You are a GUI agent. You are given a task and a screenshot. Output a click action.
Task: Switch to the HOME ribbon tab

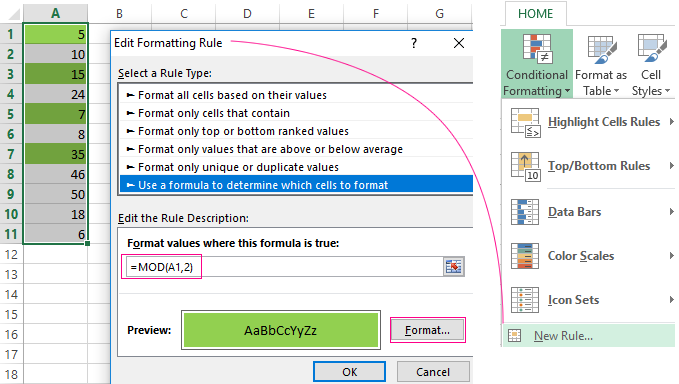[x=536, y=14]
